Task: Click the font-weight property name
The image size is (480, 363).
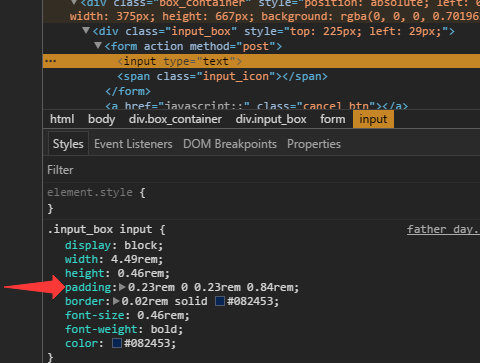Action: coord(101,329)
